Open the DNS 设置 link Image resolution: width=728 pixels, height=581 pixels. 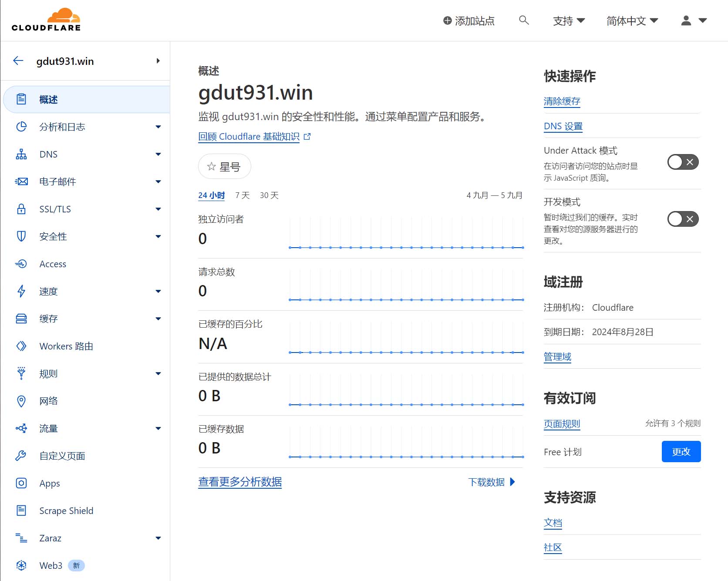coord(563,126)
